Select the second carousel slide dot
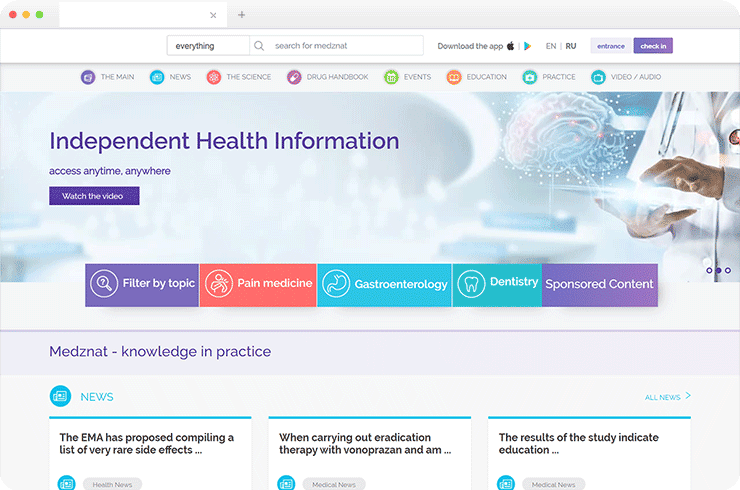 click(719, 270)
